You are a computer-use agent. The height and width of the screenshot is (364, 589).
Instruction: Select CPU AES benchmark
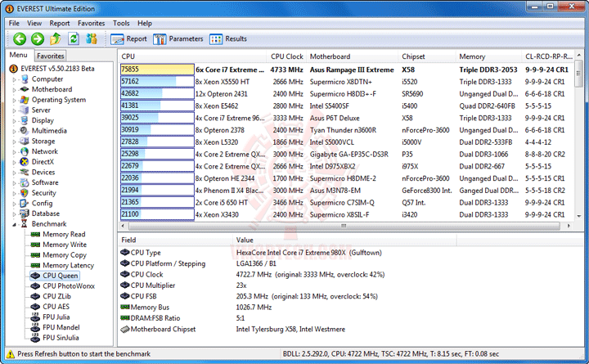(x=56, y=307)
